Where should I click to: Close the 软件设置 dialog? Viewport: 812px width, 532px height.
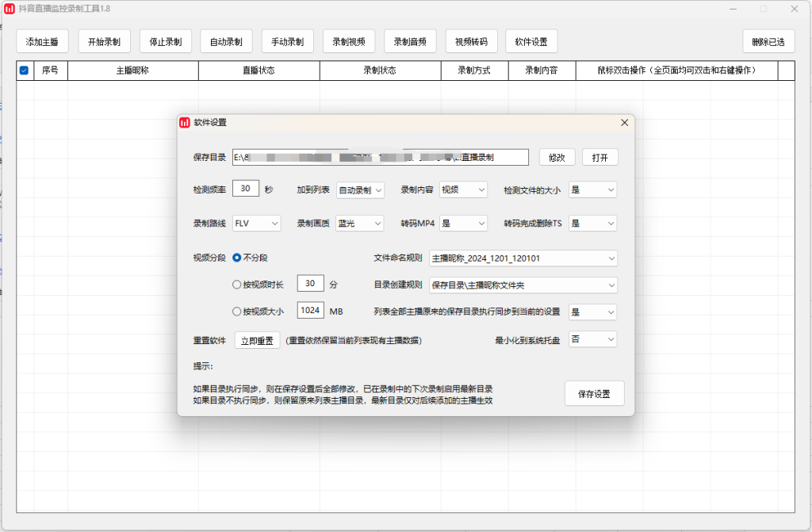[624, 123]
